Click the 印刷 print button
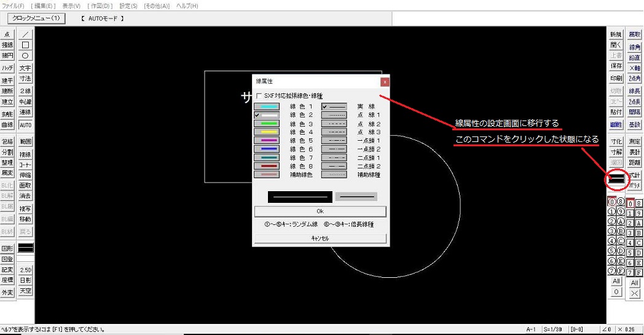 [x=616, y=79]
